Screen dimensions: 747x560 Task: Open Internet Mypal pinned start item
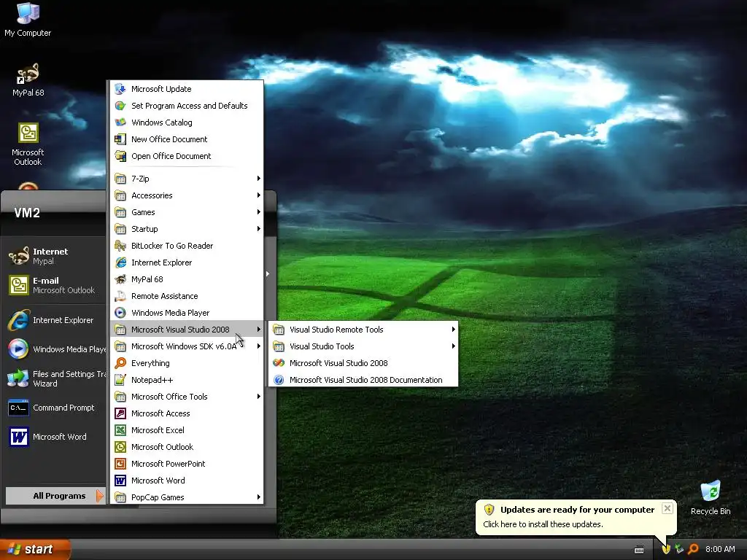click(x=55, y=256)
